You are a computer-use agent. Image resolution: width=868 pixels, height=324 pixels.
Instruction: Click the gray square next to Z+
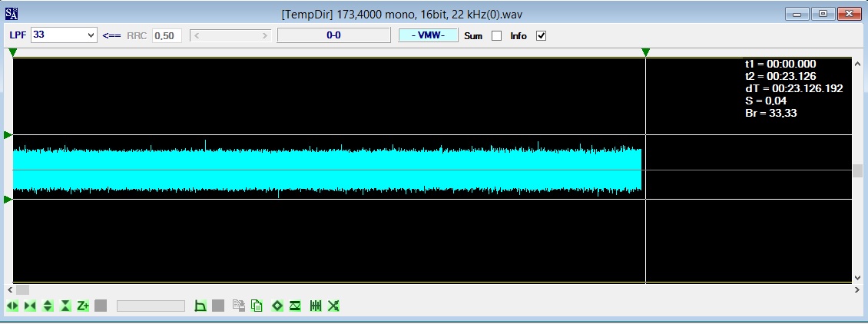[x=101, y=306]
